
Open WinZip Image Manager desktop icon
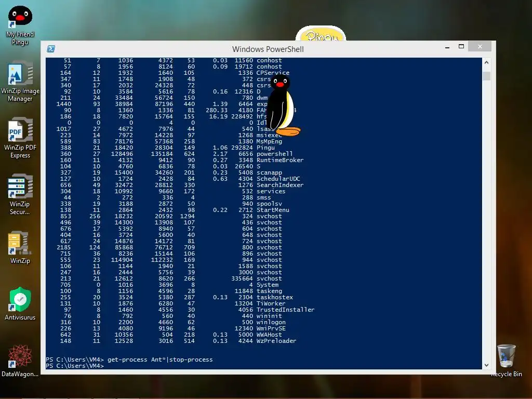coord(20,82)
